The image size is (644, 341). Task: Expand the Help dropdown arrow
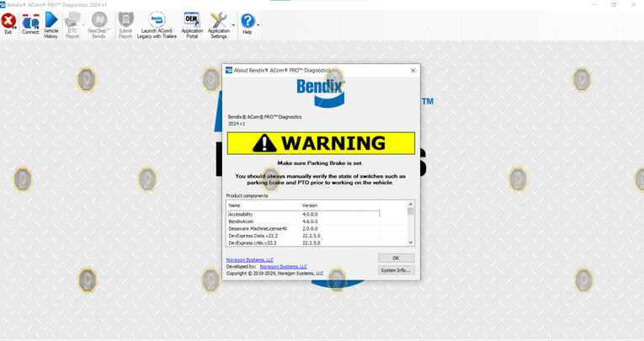pos(258,24)
